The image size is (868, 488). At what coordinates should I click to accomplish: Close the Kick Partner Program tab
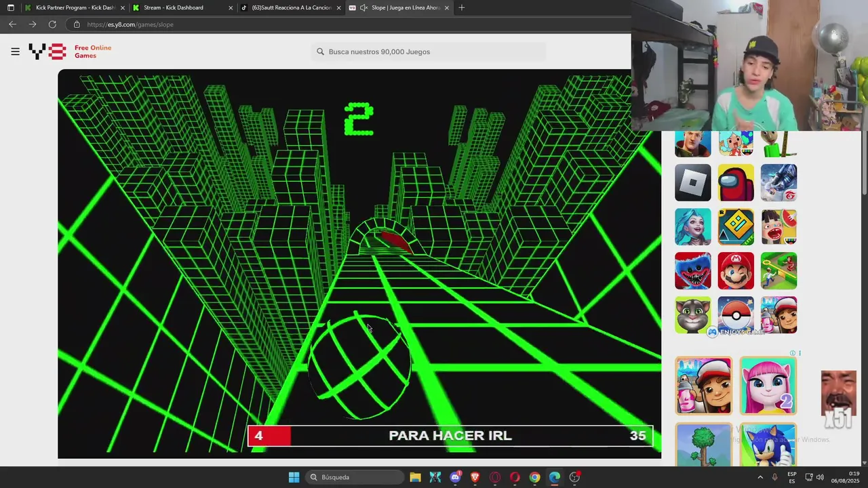123,8
